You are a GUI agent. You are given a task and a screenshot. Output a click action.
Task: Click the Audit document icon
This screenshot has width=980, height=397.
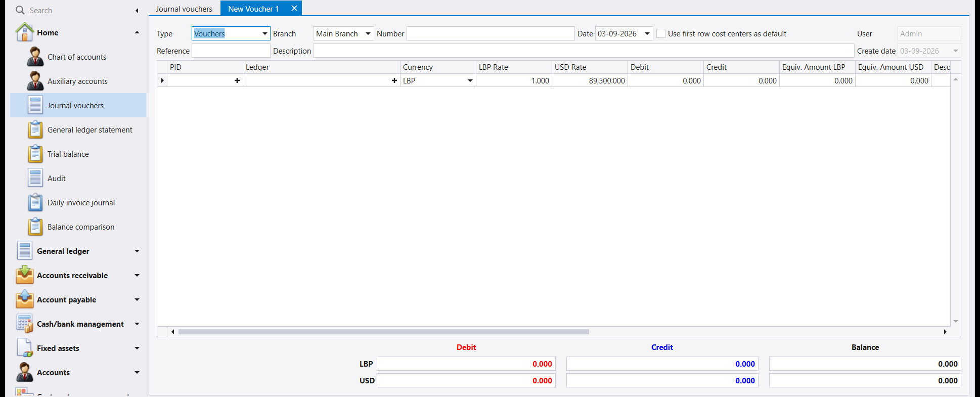click(x=35, y=178)
